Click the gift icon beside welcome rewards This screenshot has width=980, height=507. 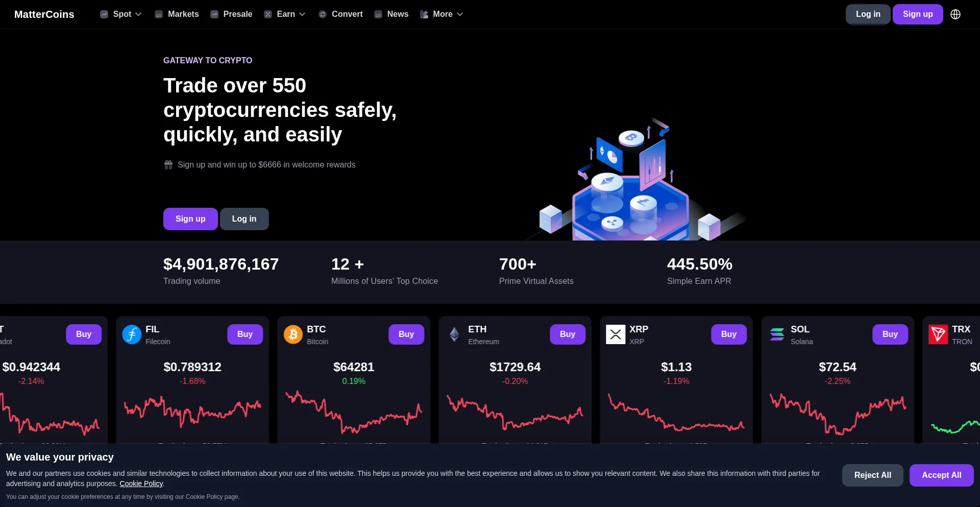[168, 165]
